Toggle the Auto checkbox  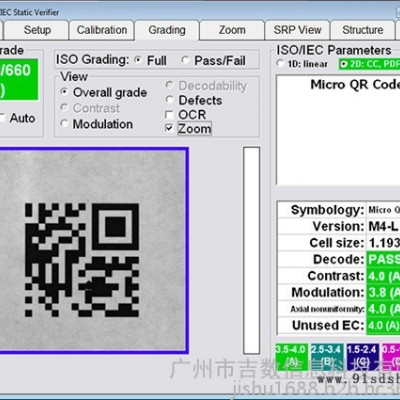[x=2, y=118]
